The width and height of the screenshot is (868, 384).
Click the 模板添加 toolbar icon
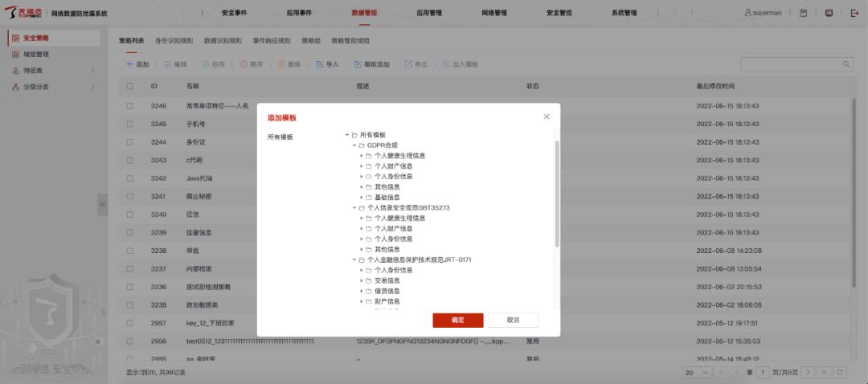[x=358, y=64]
